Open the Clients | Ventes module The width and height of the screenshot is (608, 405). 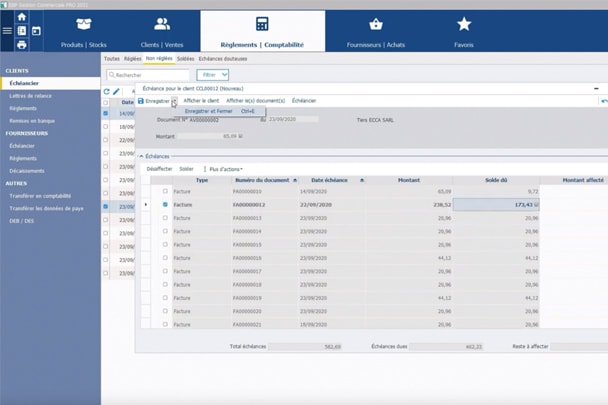pos(161,31)
